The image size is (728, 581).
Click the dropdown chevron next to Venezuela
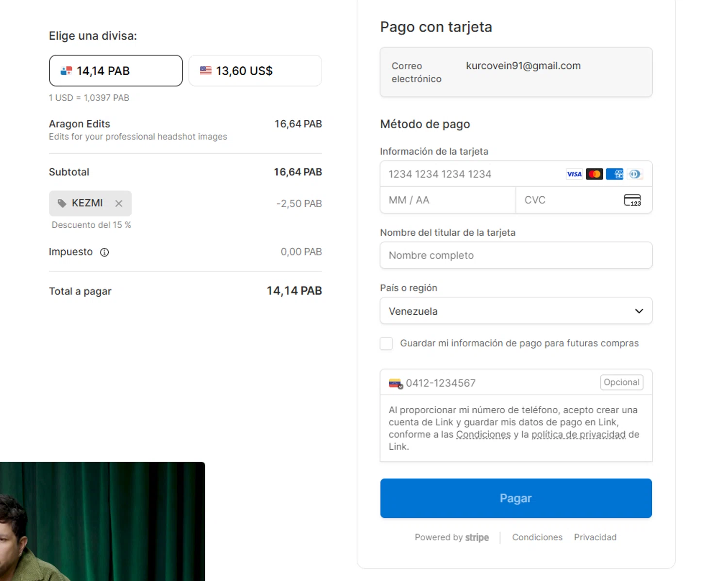point(639,311)
